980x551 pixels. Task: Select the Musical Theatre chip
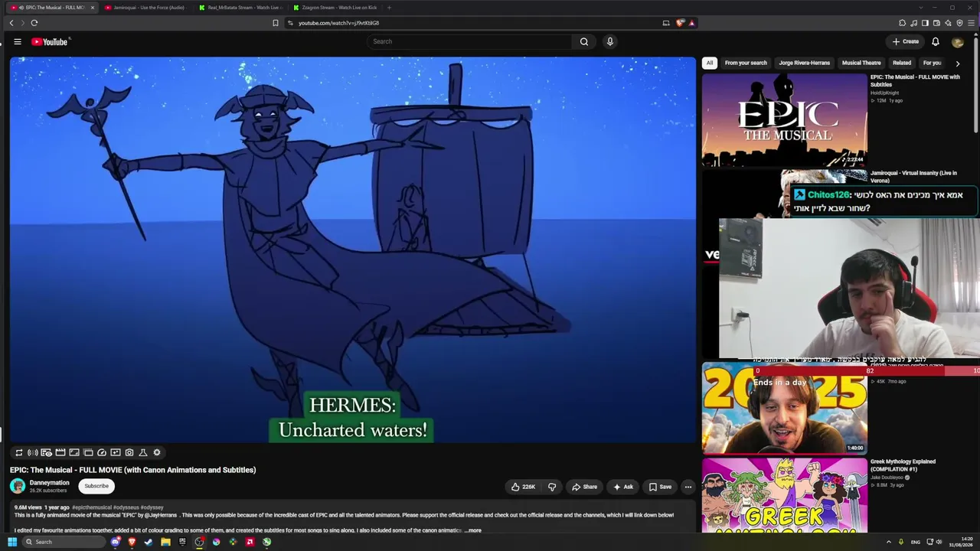(861, 63)
